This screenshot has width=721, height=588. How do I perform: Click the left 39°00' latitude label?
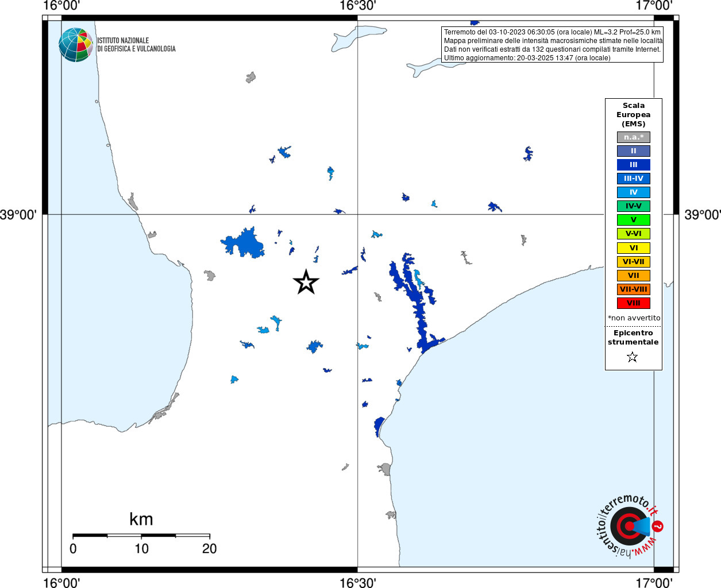pos(18,215)
